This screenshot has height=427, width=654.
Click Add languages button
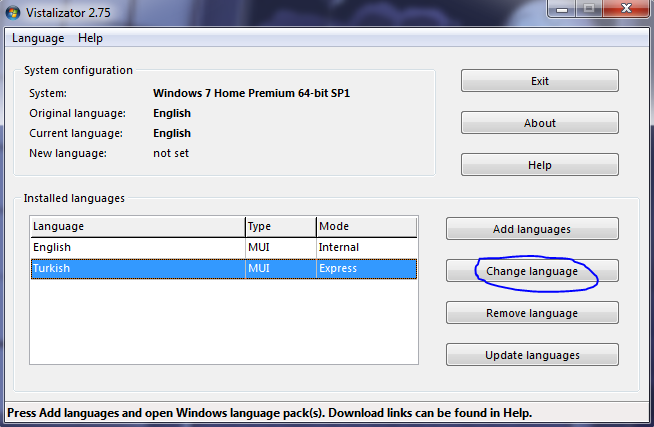click(x=532, y=229)
